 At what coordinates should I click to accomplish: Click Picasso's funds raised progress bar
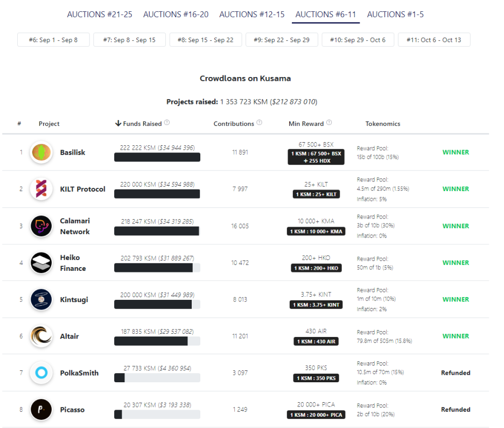tap(157, 415)
